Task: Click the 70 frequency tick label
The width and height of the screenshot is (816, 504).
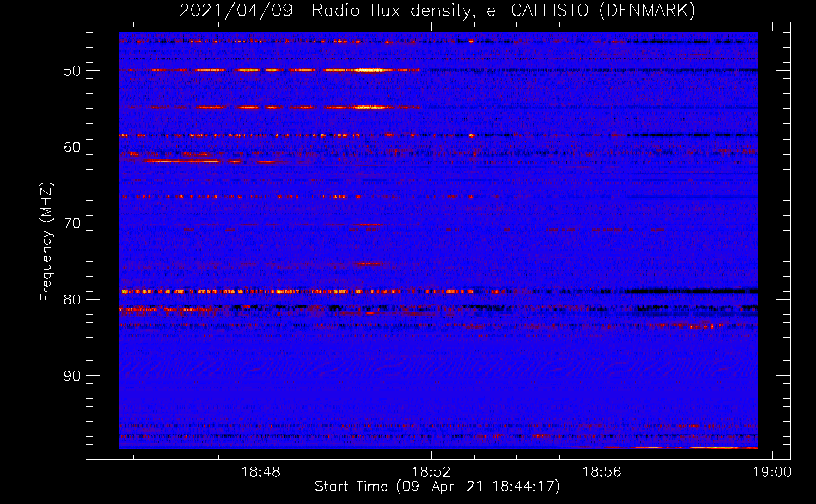Action: point(72,223)
